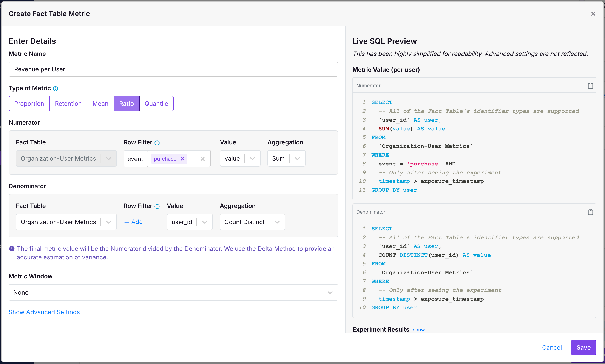Viewport: 605px width, 364px height.
Task: Add a Denominator row filter
Action: (x=134, y=222)
